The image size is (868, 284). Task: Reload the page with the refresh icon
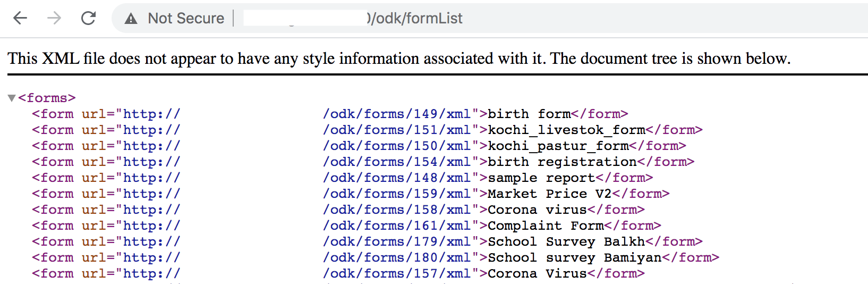pos(88,18)
